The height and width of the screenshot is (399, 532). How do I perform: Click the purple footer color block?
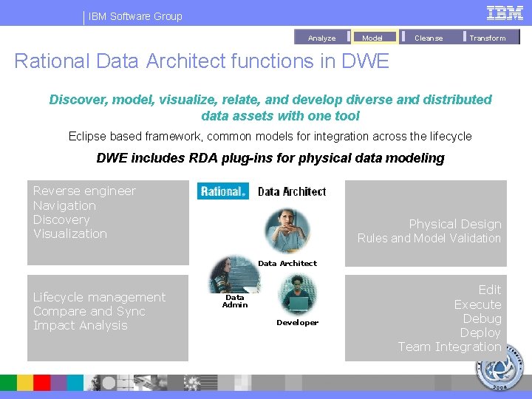pos(58,383)
